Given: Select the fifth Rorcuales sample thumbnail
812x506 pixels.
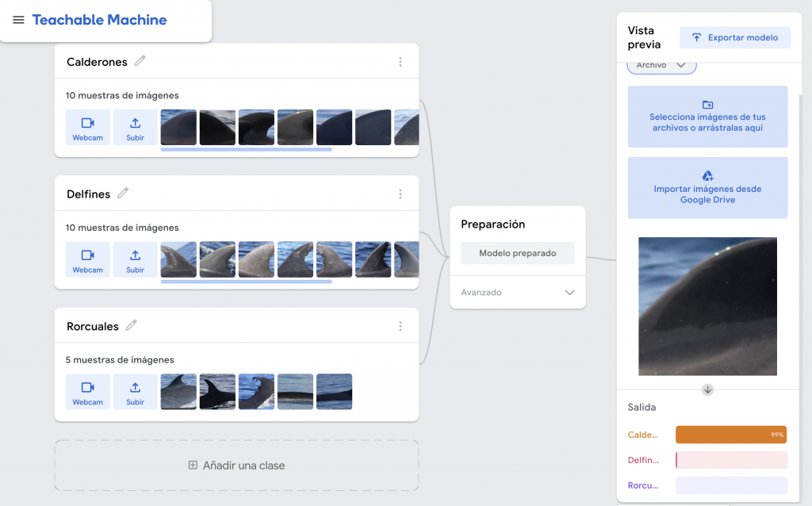Looking at the screenshot, I should point(334,392).
